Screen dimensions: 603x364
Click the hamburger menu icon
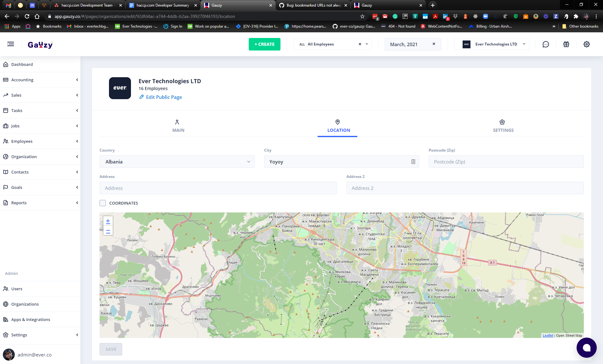click(x=11, y=44)
